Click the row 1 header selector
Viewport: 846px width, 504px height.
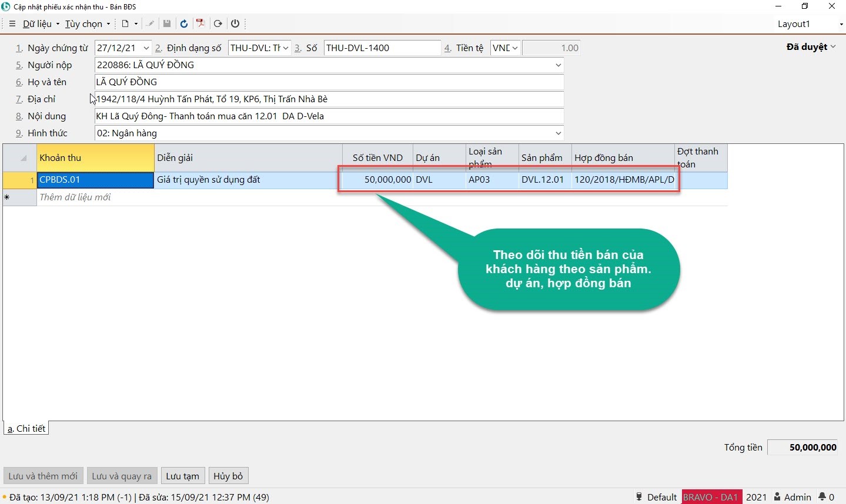pyautogui.click(x=20, y=180)
